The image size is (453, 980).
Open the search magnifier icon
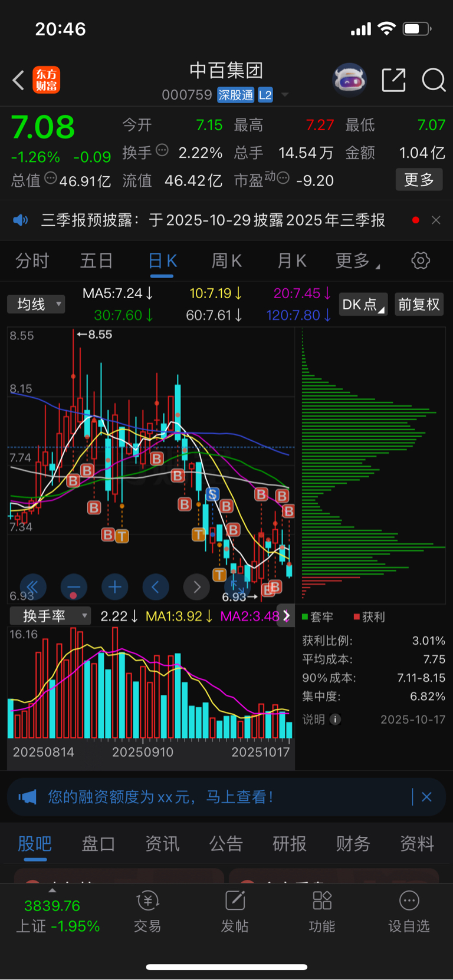(434, 80)
